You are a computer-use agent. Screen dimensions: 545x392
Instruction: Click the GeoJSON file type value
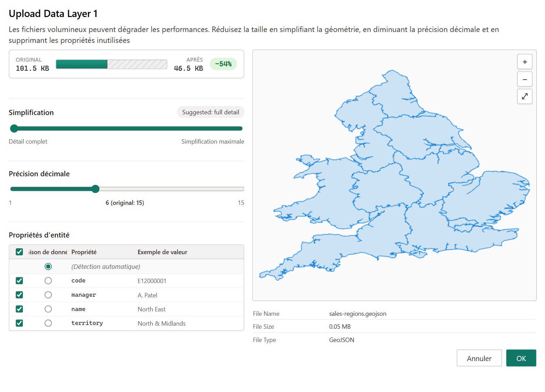tap(342, 340)
